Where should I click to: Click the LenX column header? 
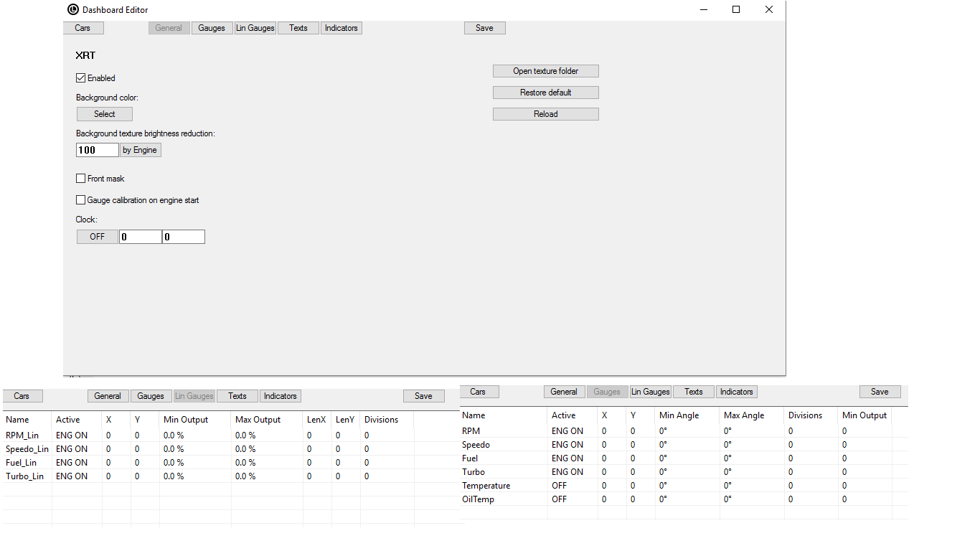pos(317,420)
